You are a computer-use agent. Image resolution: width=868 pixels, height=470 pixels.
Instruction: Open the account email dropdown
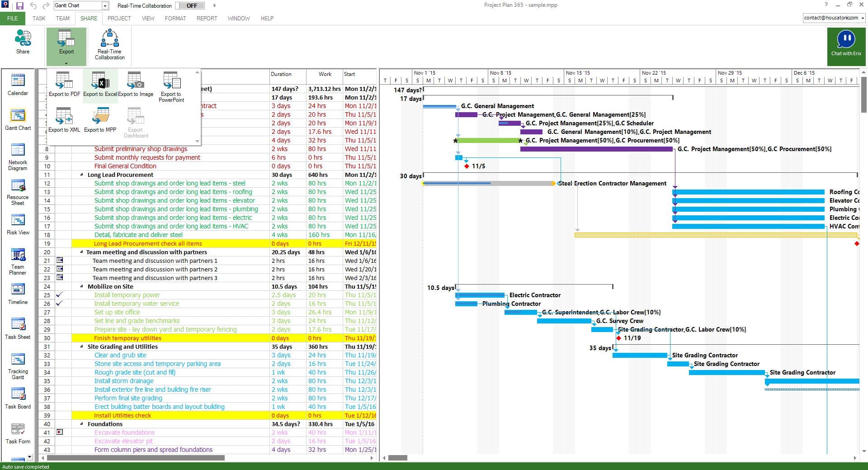[862, 18]
